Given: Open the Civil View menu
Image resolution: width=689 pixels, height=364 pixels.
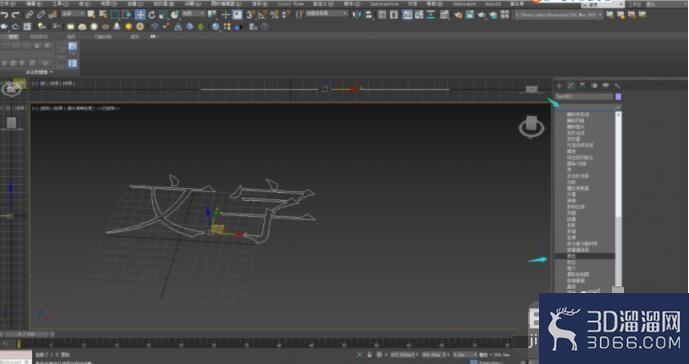Looking at the screenshot, I should point(290,4).
